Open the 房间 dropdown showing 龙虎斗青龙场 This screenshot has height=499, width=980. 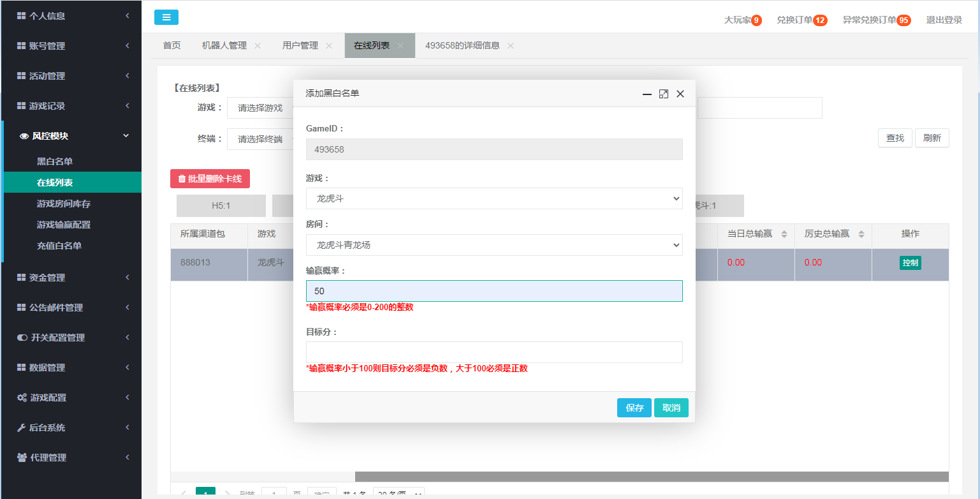point(494,245)
